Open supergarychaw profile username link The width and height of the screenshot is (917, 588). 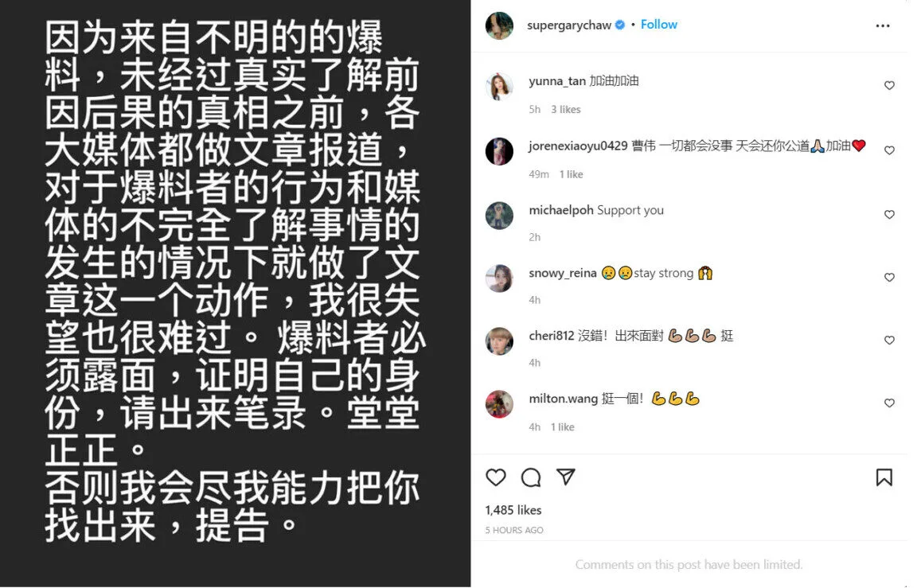(568, 25)
